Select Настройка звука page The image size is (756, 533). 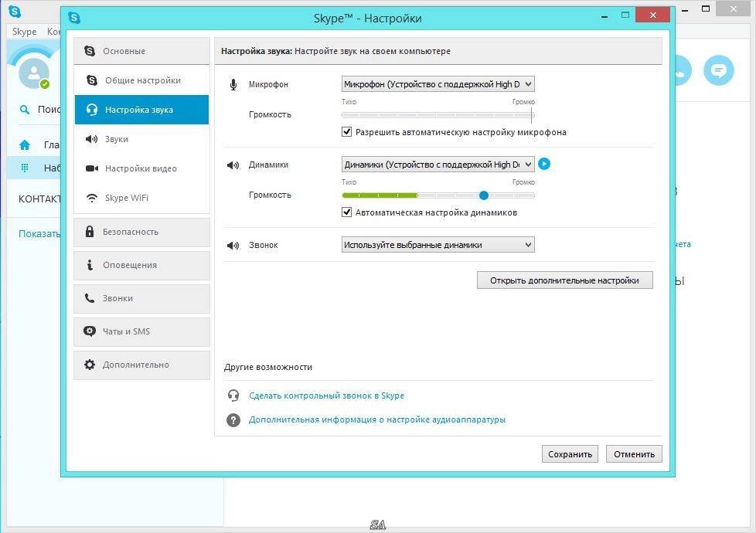point(141,110)
